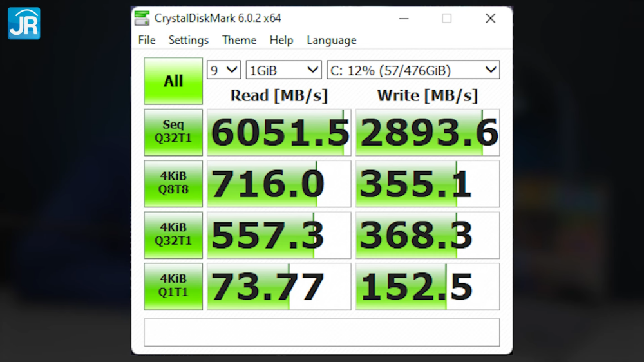644x362 pixels.
Task: Click the CrystalDiskMark app icon in title bar
Action: [142, 18]
